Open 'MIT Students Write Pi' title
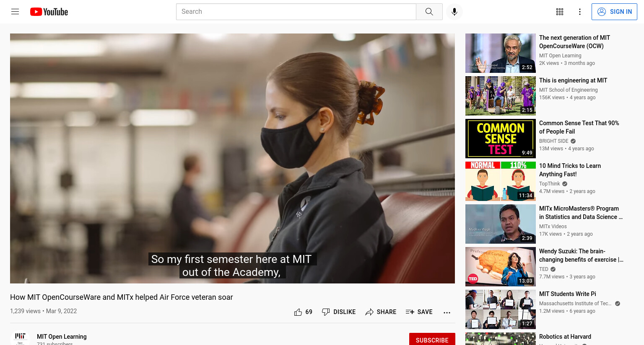The height and width of the screenshot is (345, 644). point(568,294)
